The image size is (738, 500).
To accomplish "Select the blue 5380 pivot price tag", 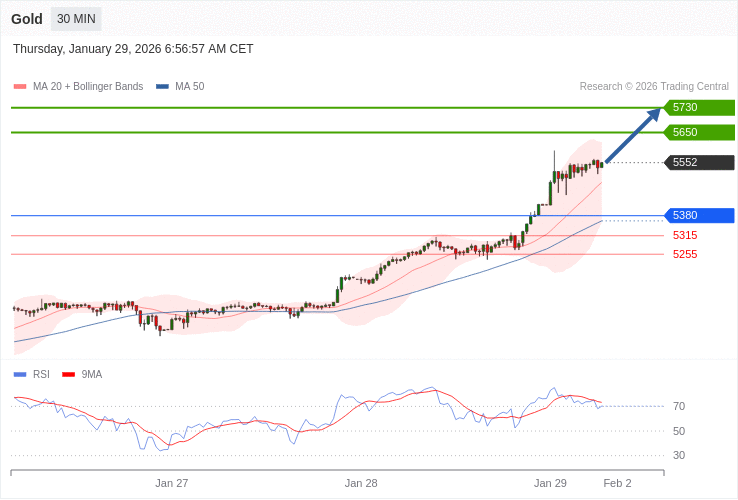I will [699, 215].
